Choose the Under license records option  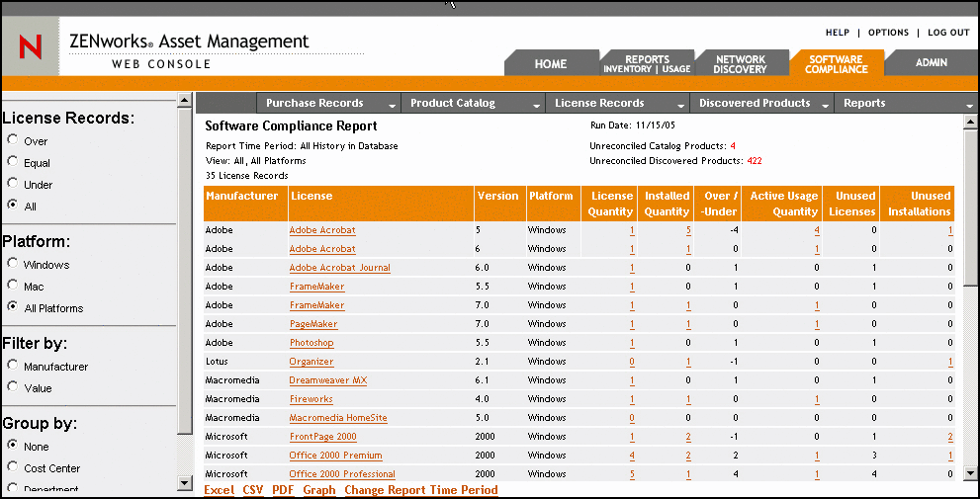(12, 184)
